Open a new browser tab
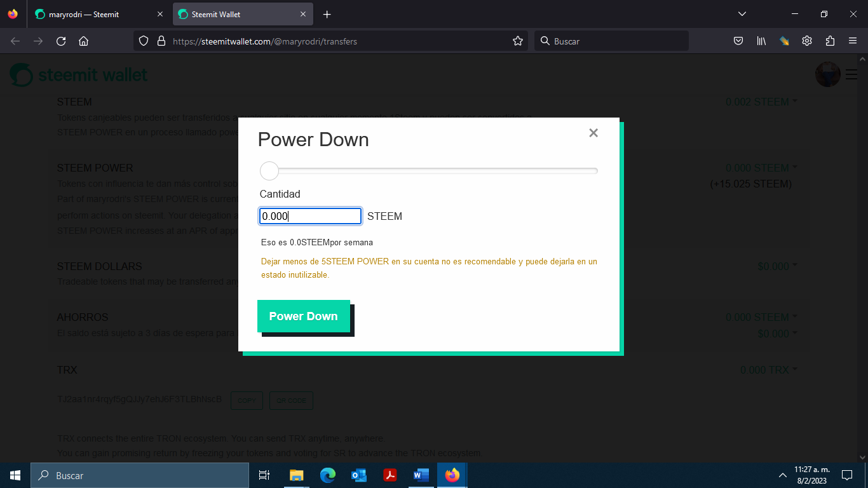 click(327, 14)
